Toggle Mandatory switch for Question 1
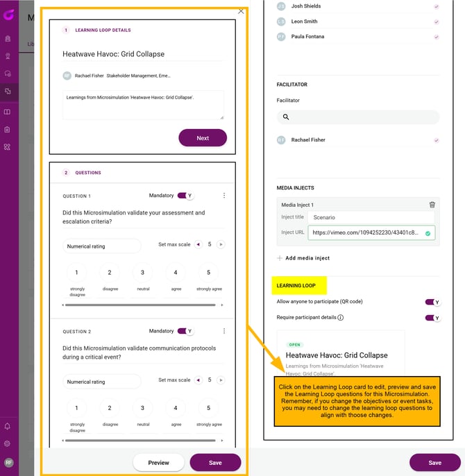The image size is (465, 476). pyautogui.click(x=185, y=196)
